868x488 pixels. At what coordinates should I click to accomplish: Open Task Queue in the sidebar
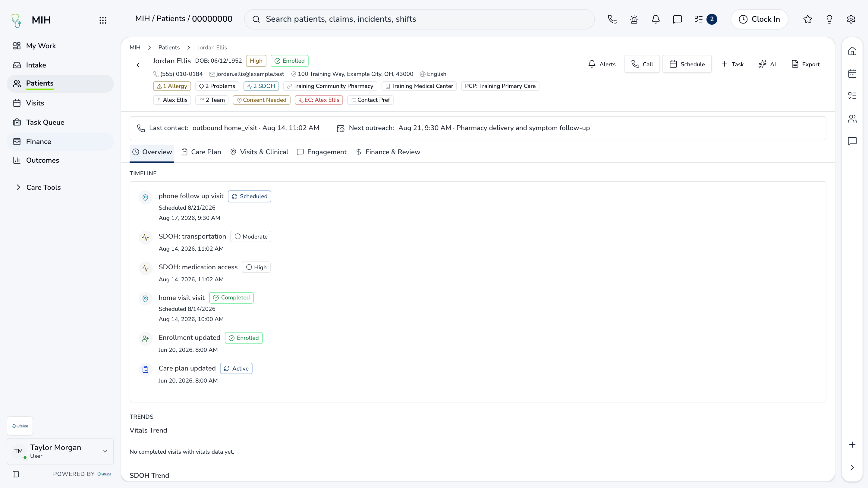pyautogui.click(x=60, y=122)
